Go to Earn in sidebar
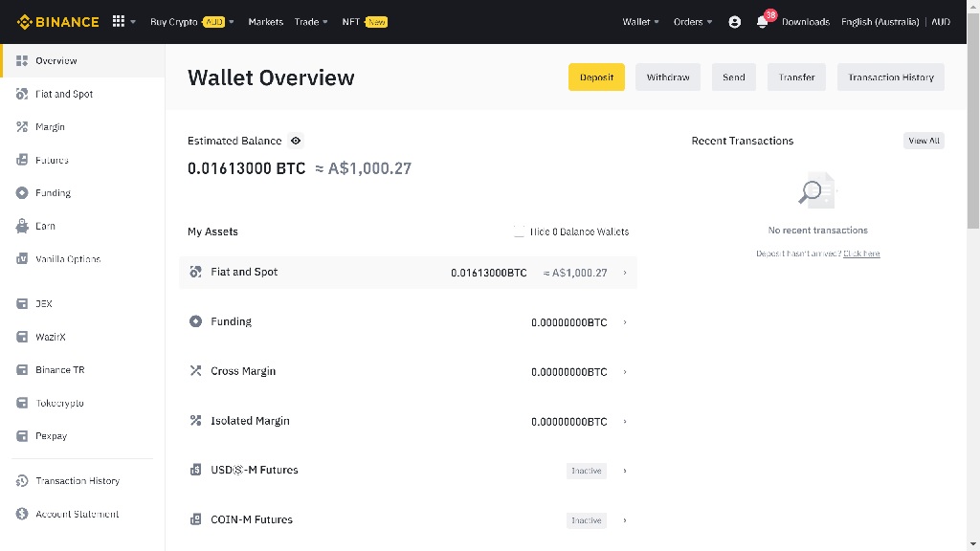The height and width of the screenshot is (551, 980). coord(45,226)
